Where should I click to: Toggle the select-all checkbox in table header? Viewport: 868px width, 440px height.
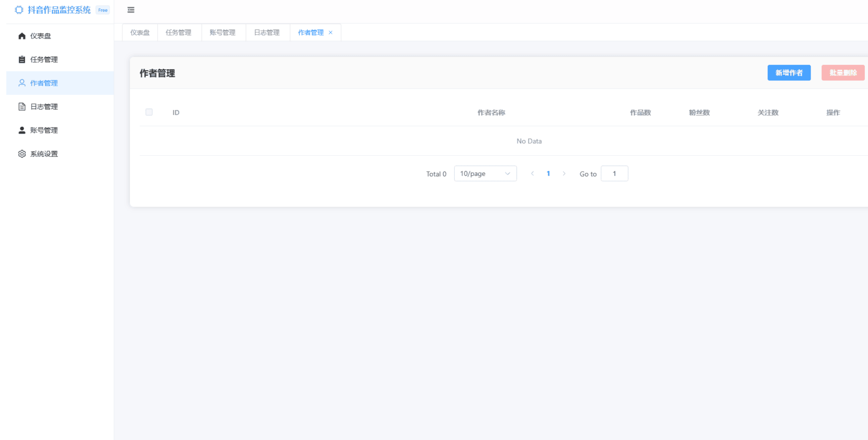149,112
